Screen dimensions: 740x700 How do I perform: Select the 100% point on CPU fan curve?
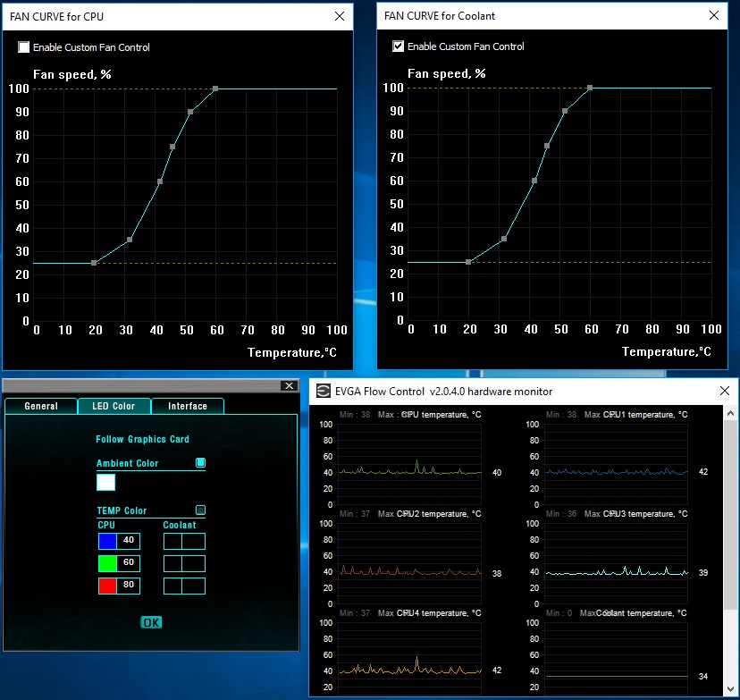pyautogui.click(x=215, y=89)
